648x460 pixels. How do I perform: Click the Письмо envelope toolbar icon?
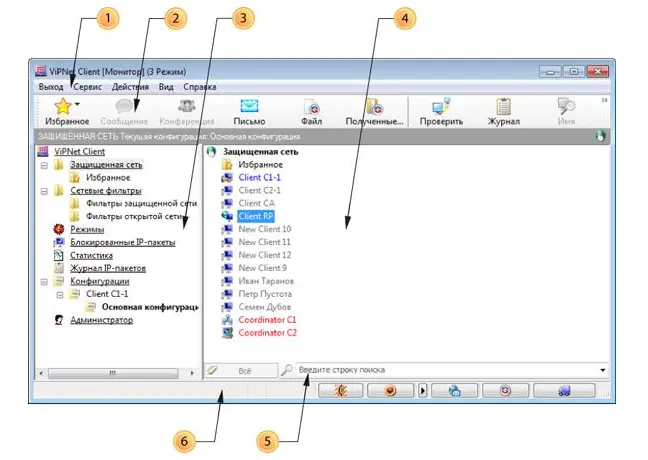pyautogui.click(x=249, y=106)
